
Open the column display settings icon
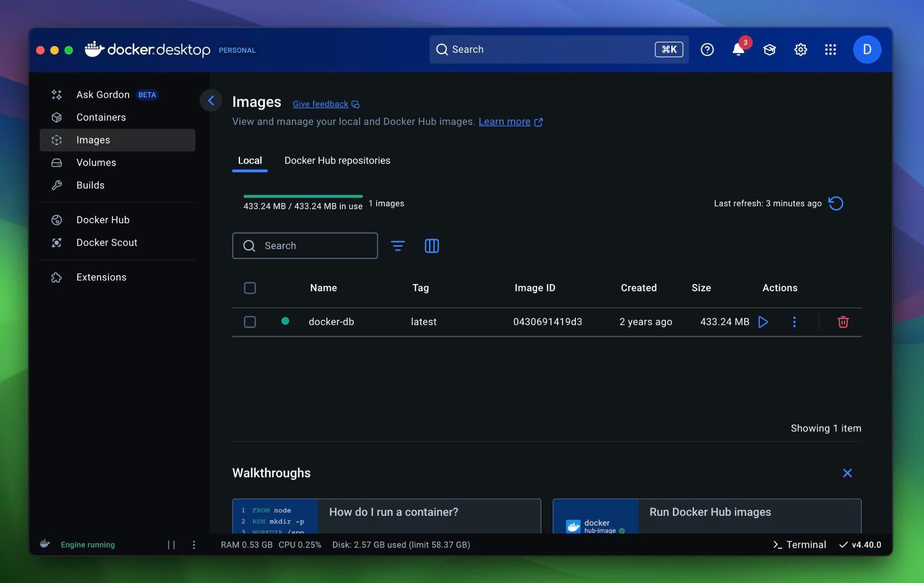[431, 246]
